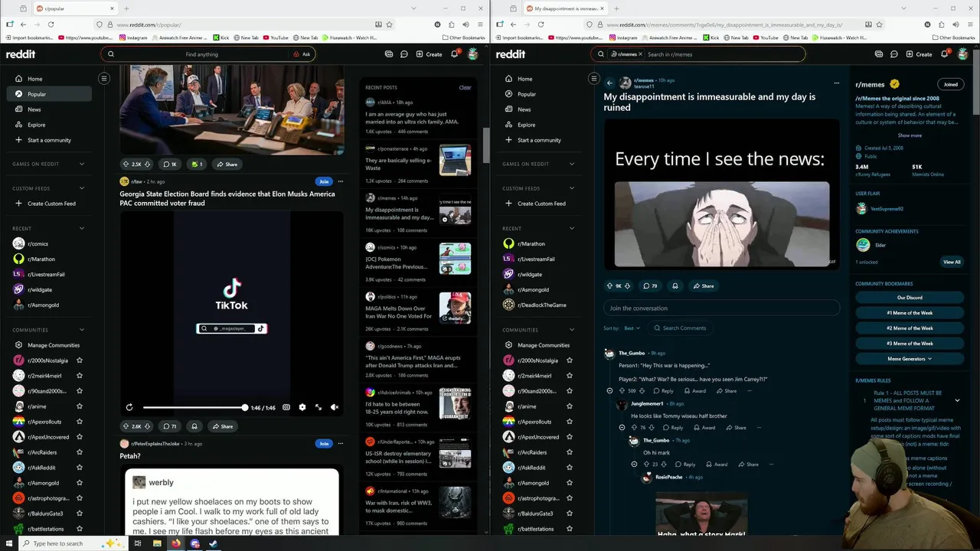Collapse Custom Feeds section in left window
This screenshot has height=551, width=980.
pyautogui.click(x=82, y=188)
